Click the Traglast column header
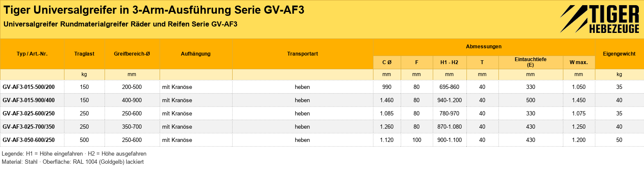The image size is (644, 171). point(84,54)
